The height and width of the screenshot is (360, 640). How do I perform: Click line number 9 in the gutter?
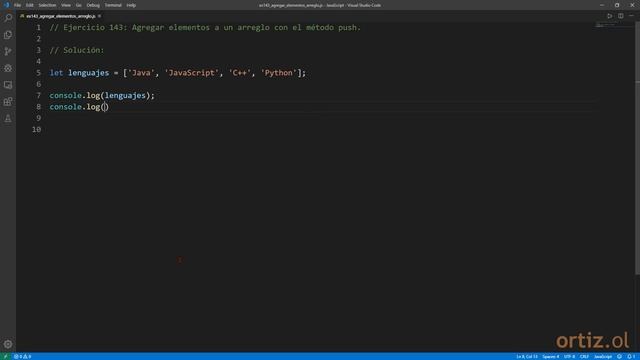(x=38, y=118)
